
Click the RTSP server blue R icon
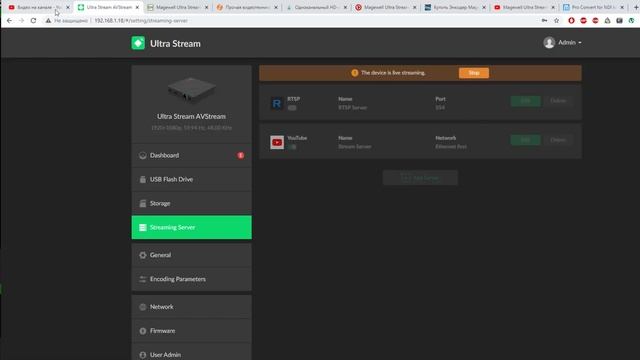(x=276, y=103)
